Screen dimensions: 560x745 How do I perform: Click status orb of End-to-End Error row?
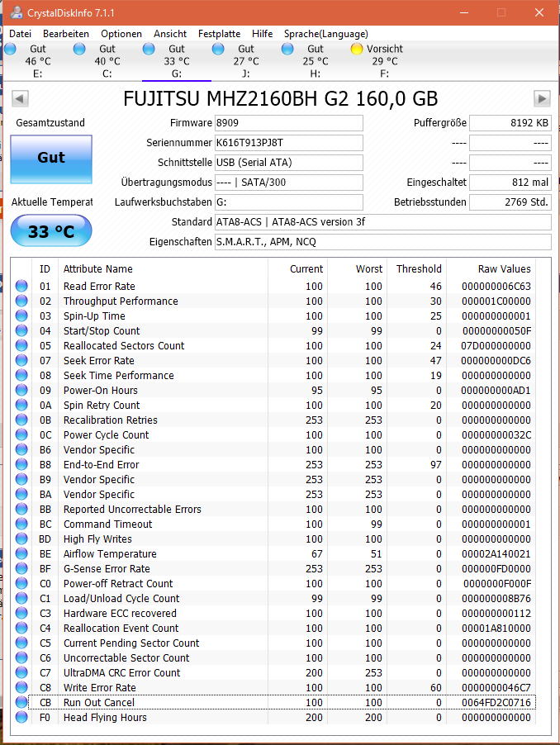coord(21,464)
